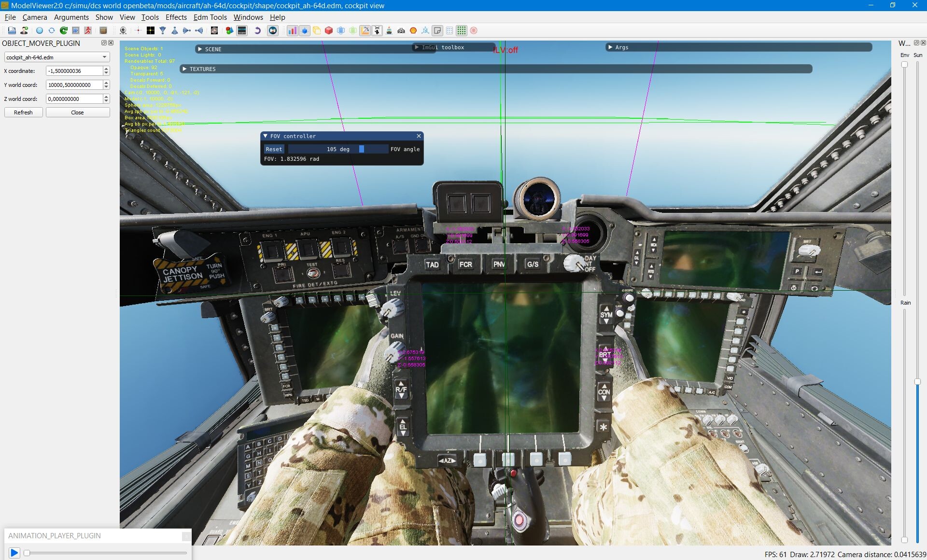Screen dimensions: 927x560
Task: Click the Y world coord input field
Action: (x=74, y=85)
